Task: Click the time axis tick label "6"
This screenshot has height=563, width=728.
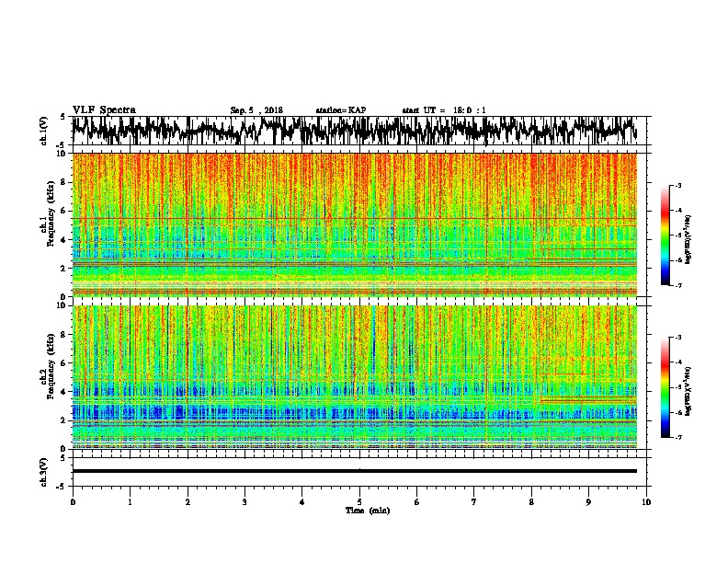Action: click(416, 502)
